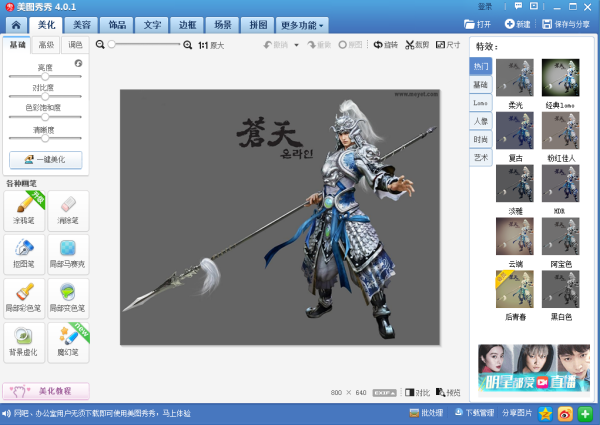This screenshot has height=425, width=600.
Task: Select the 局部变色笔 tool
Action: pos(68,298)
